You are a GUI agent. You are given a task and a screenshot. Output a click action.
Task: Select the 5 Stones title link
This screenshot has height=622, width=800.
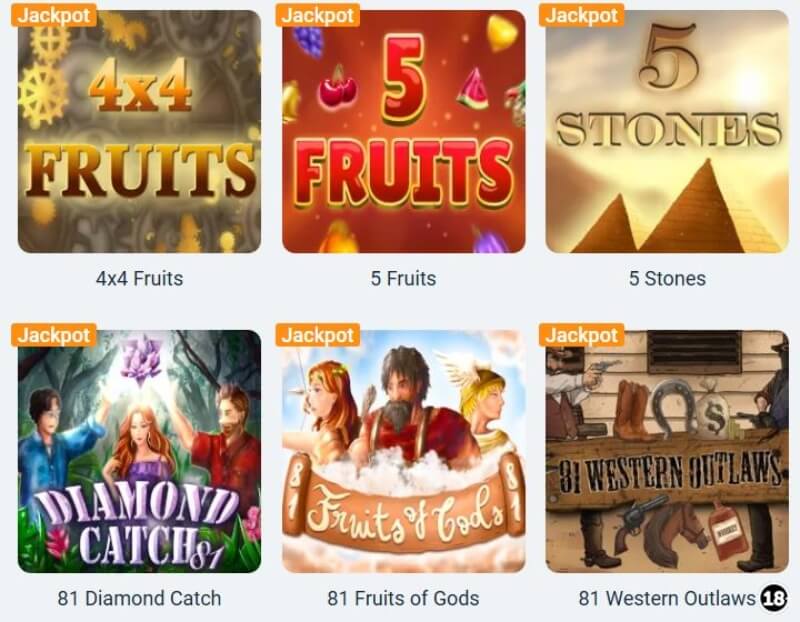pyautogui.click(x=667, y=279)
